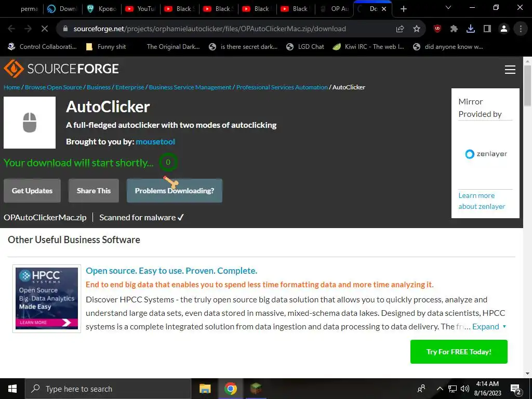Open the HPCC Systems ad image
This screenshot has height=399, width=532.
[47, 298]
